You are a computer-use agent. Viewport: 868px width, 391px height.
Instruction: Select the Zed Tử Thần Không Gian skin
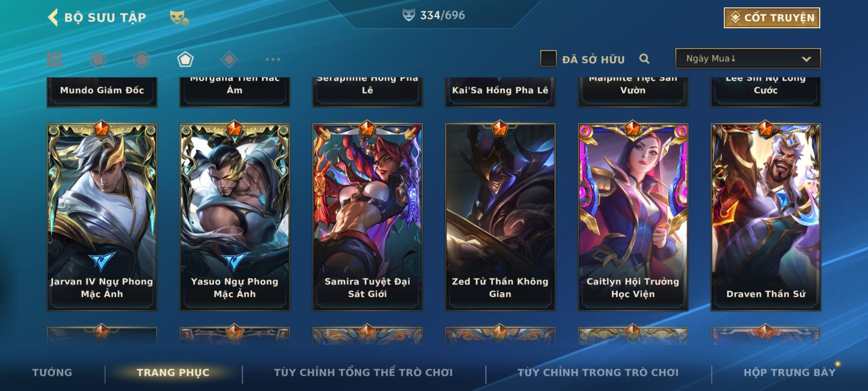pyautogui.click(x=500, y=216)
